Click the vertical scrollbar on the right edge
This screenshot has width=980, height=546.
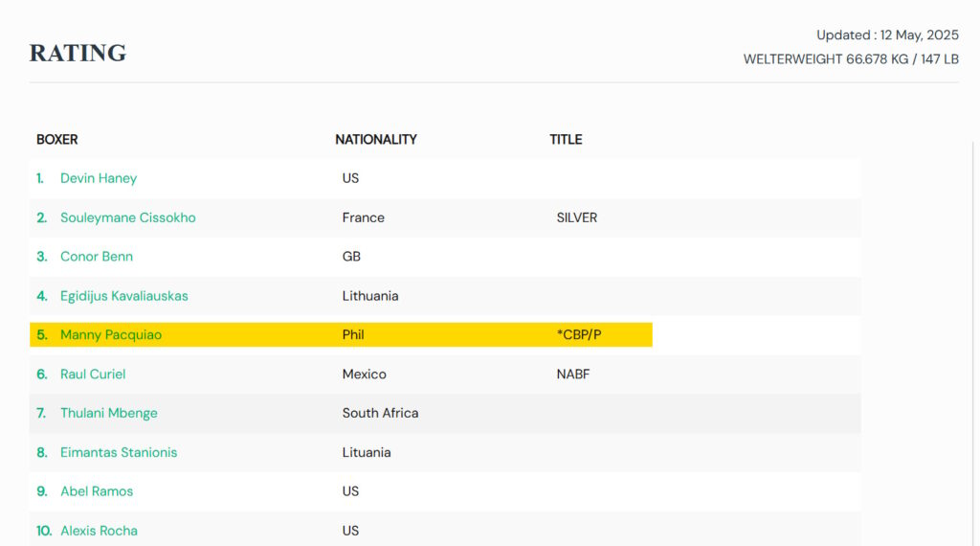pos(974,335)
